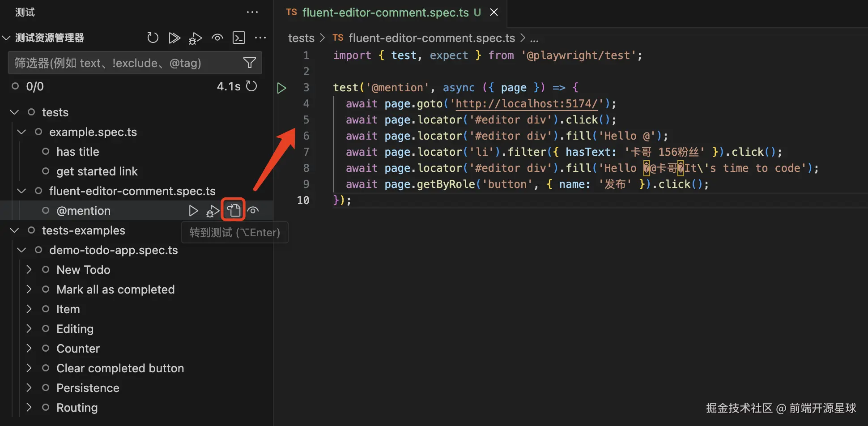868x426 pixels.
Task: Click the test filter input field
Action: point(135,63)
